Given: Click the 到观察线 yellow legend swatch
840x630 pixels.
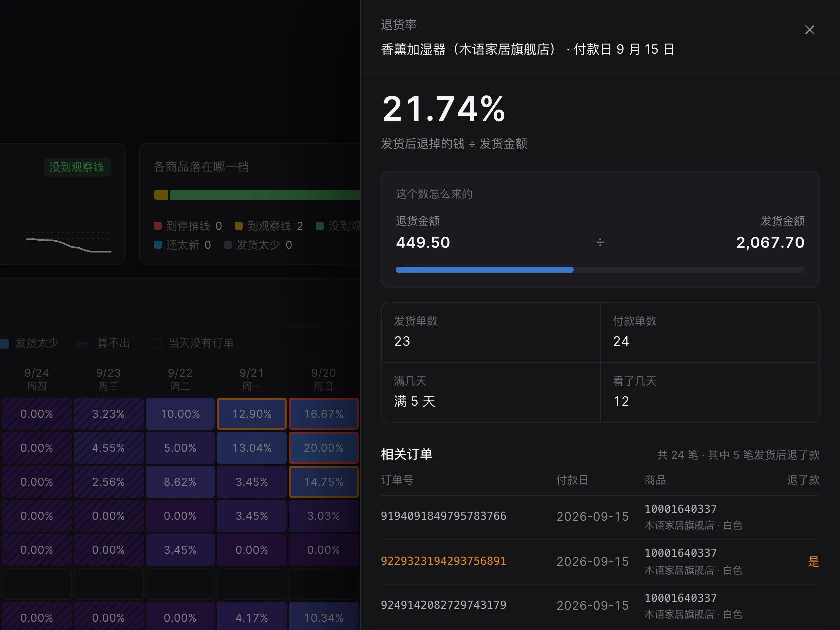Looking at the screenshot, I should [x=239, y=226].
